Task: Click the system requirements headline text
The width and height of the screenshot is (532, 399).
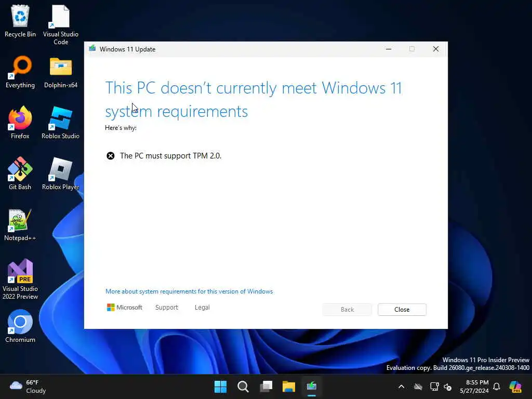Action: (253, 99)
